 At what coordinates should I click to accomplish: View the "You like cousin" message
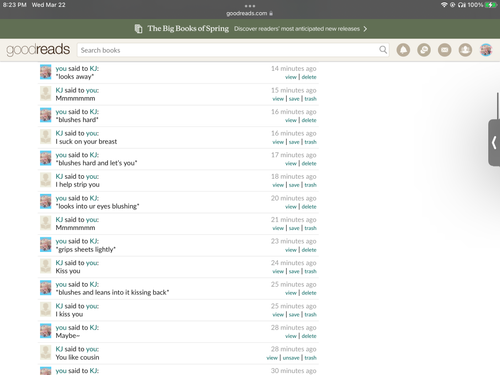coord(272,358)
